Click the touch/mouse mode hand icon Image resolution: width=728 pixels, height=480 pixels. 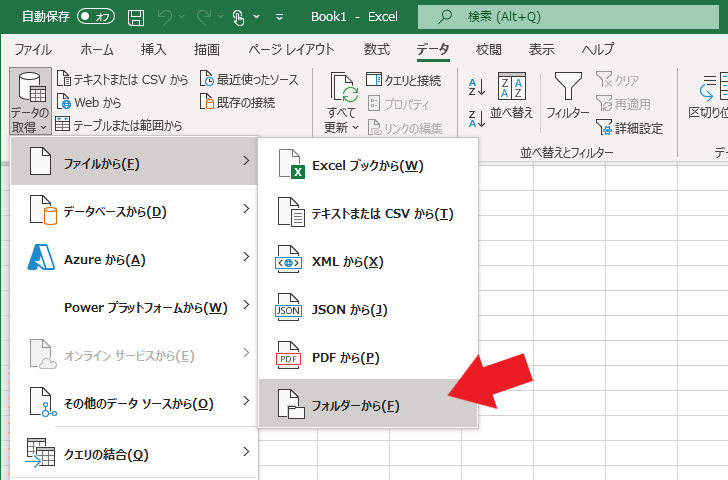point(238,17)
